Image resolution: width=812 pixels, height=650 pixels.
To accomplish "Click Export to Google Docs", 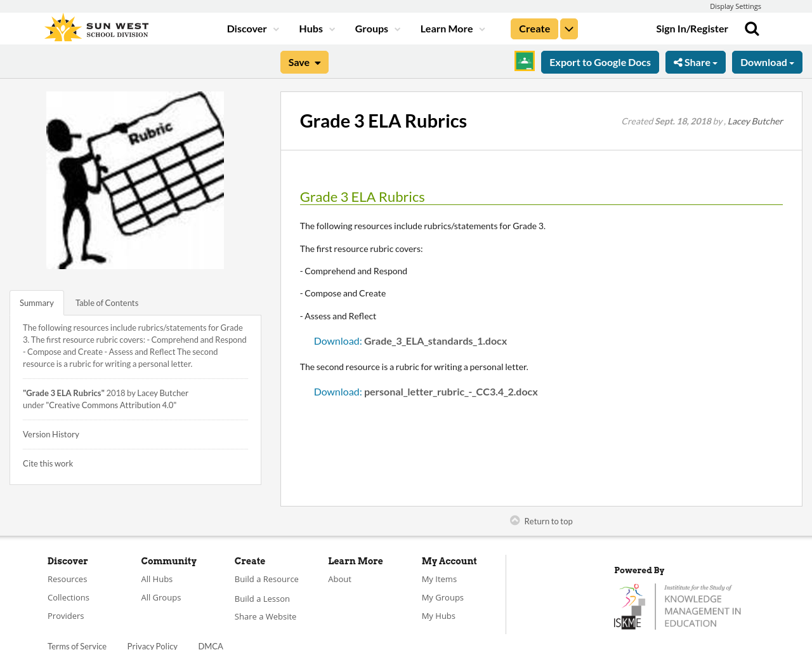I will (599, 62).
